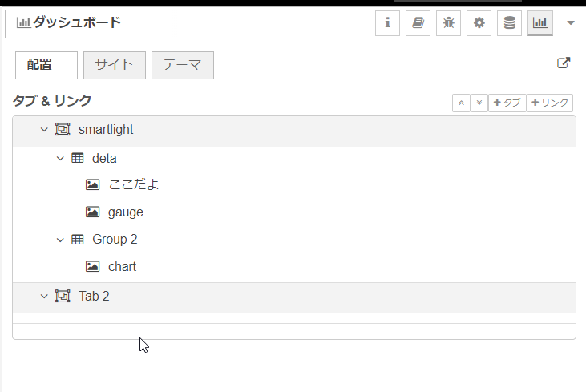The image size is (586, 392).
Task: Select the dashboard chart icon tab
Action: click(x=540, y=23)
